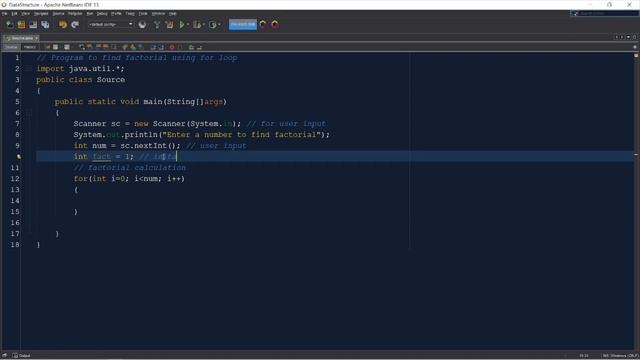Start Profile Project from the toolbar

coord(213,25)
